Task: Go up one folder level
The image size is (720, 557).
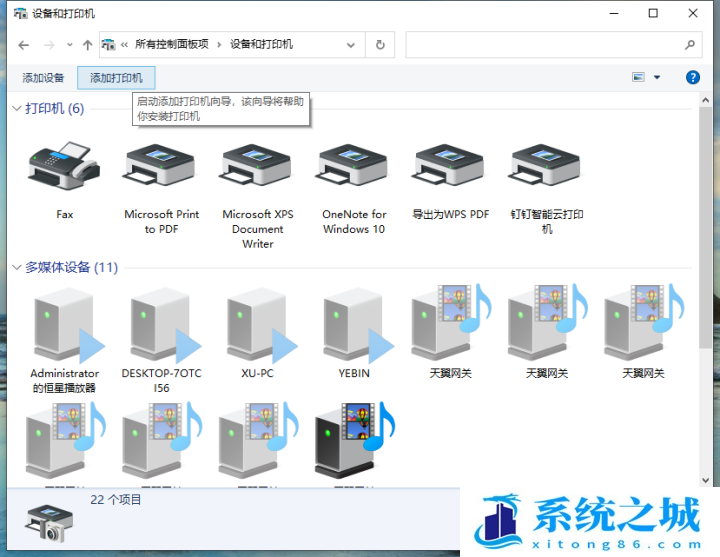Action: coord(87,45)
